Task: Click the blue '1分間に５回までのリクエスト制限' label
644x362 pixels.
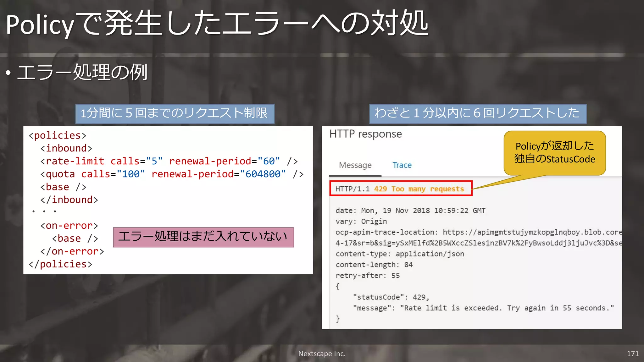Action: point(175,113)
